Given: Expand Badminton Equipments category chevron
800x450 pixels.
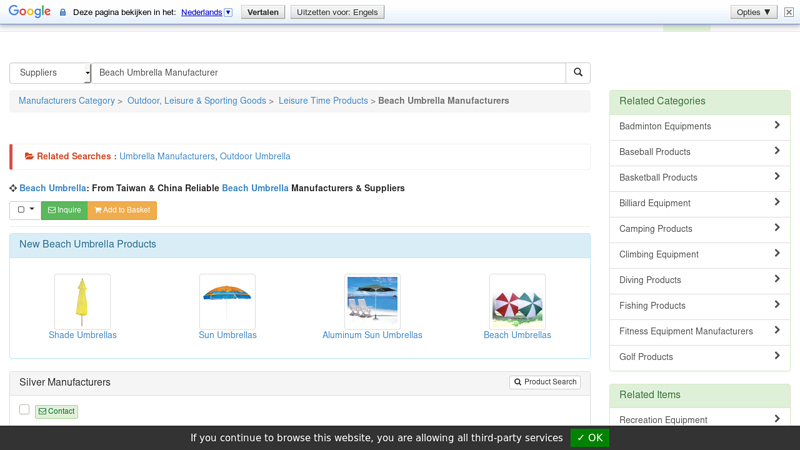Looking at the screenshot, I should (777, 125).
